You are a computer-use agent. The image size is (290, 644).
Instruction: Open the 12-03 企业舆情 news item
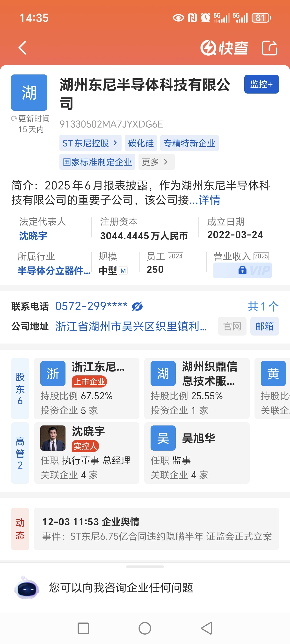coord(156,529)
